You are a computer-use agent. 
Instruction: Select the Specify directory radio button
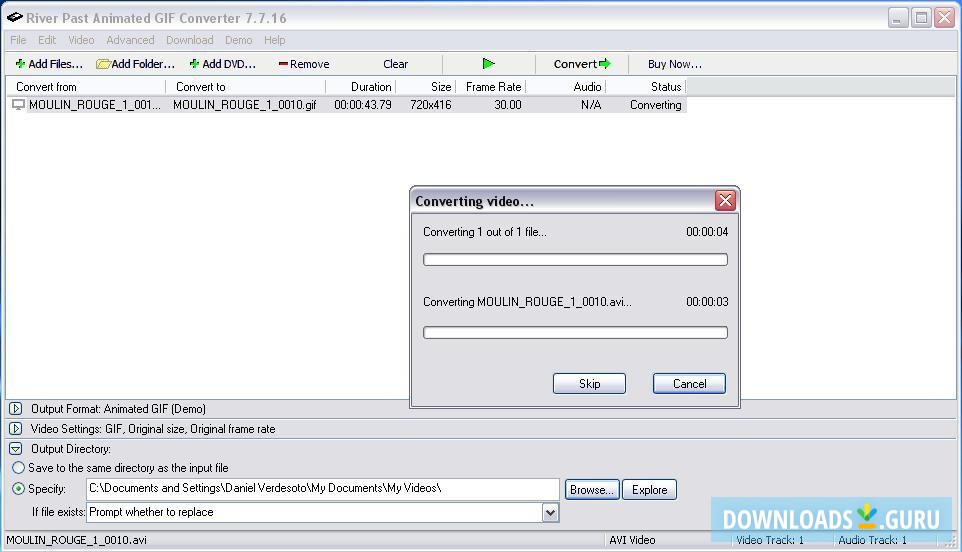click(x=18, y=489)
